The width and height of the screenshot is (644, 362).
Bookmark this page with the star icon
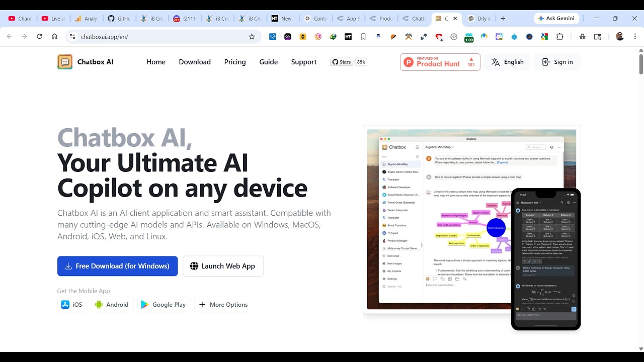(x=252, y=37)
